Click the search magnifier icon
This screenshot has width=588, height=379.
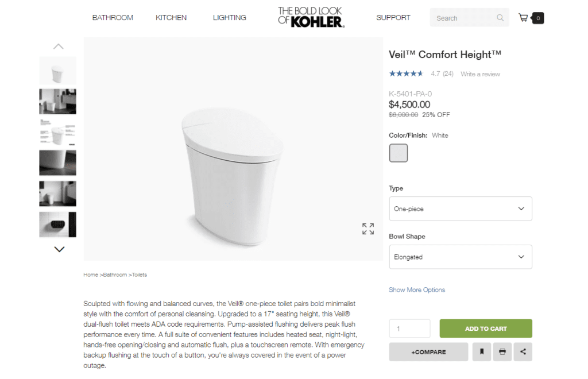pyautogui.click(x=499, y=17)
